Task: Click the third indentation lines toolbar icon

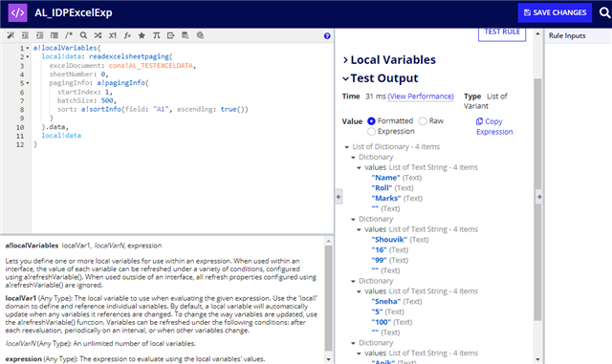Action: point(55,35)
